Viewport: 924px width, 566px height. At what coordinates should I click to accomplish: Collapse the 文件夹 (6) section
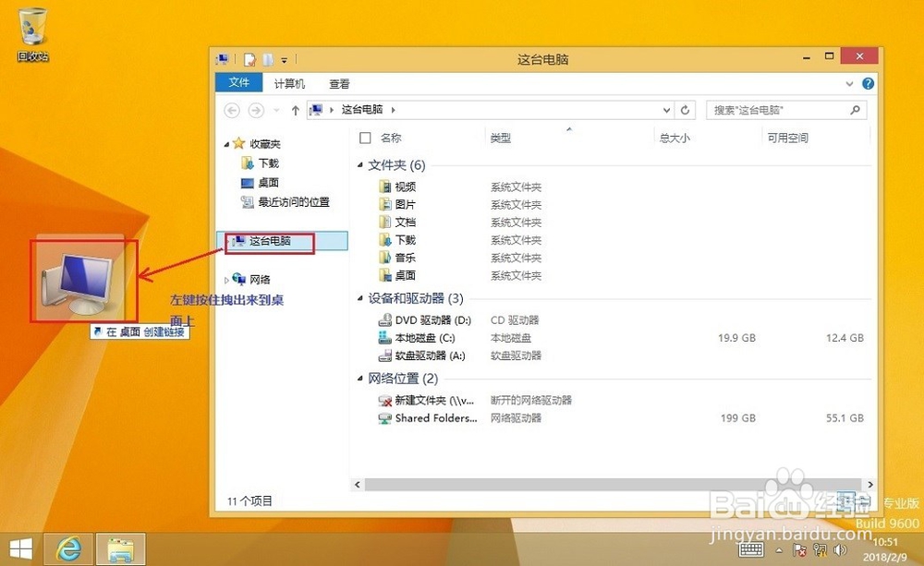tap(359, 166)
